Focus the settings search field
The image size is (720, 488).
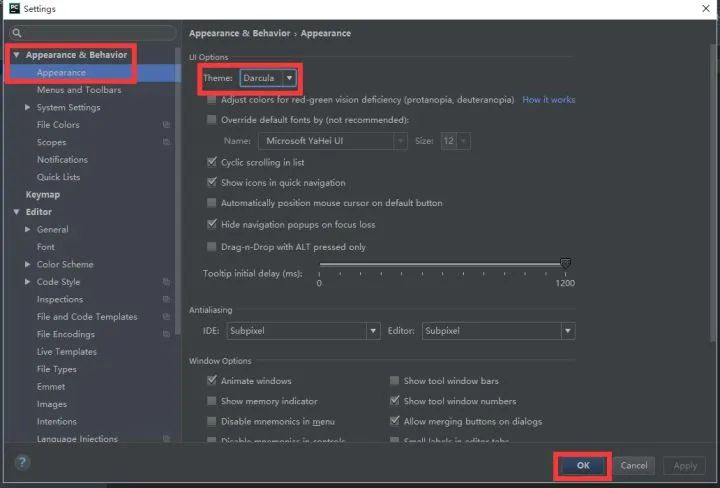pos(95,33)
